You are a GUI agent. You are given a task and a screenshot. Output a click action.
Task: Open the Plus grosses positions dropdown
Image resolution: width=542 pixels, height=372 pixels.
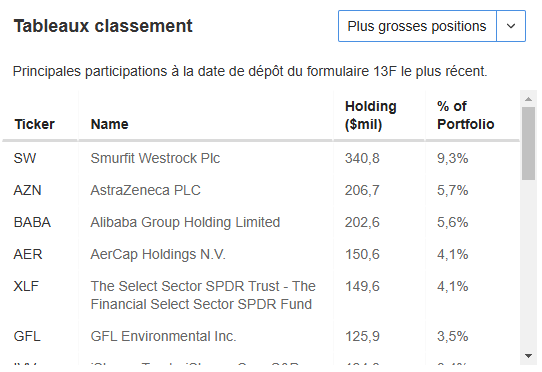431,26
